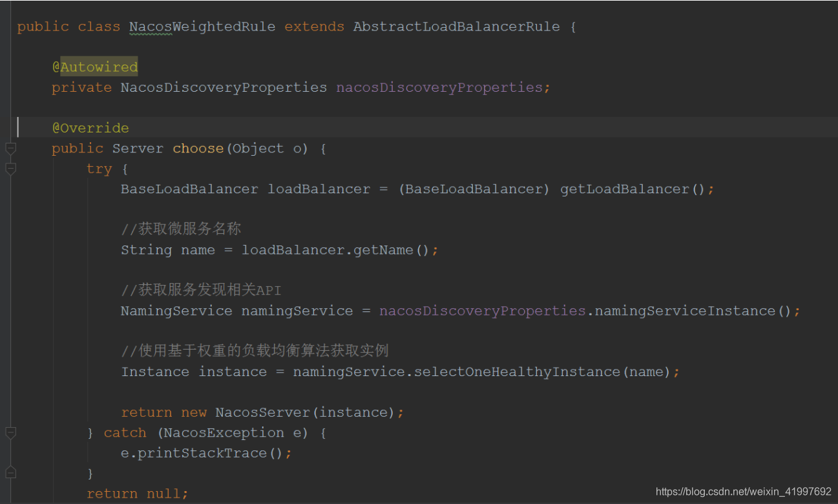
Task: Collapse the try block via its gutter fold marker
Action: click(10, 169)
